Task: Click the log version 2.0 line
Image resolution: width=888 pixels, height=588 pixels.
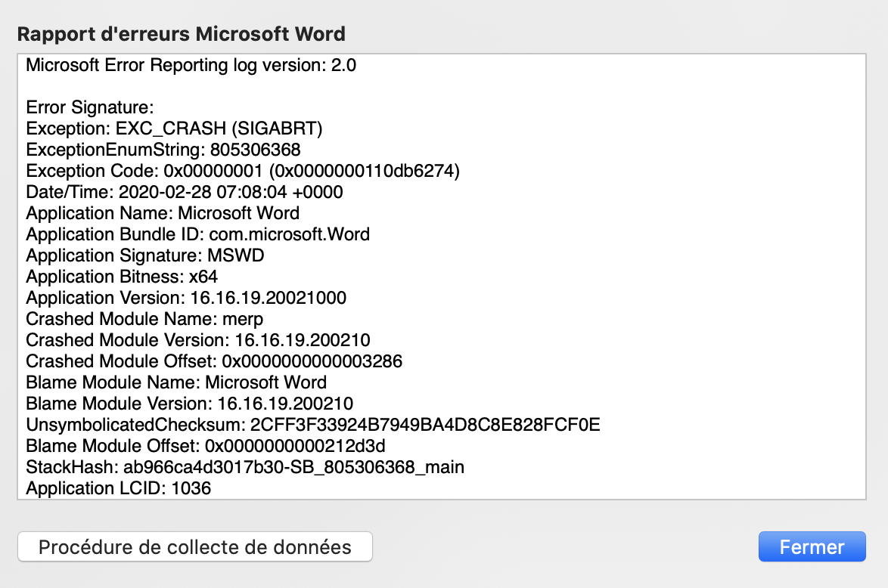Action: 191,65
